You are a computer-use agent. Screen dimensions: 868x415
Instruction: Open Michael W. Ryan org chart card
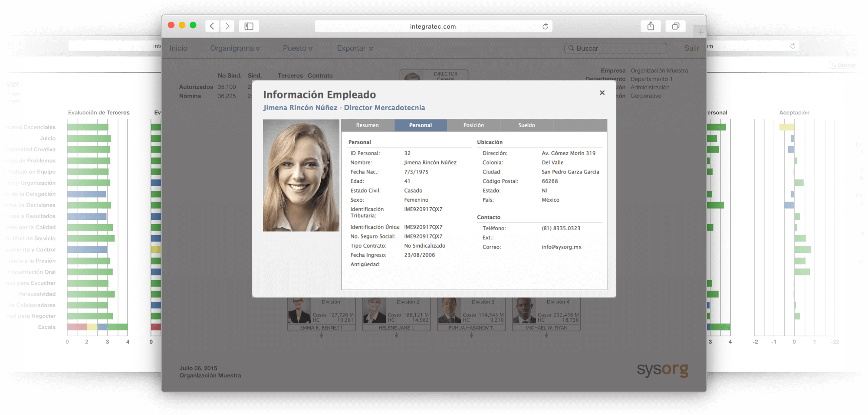click(x=546, y=314)
